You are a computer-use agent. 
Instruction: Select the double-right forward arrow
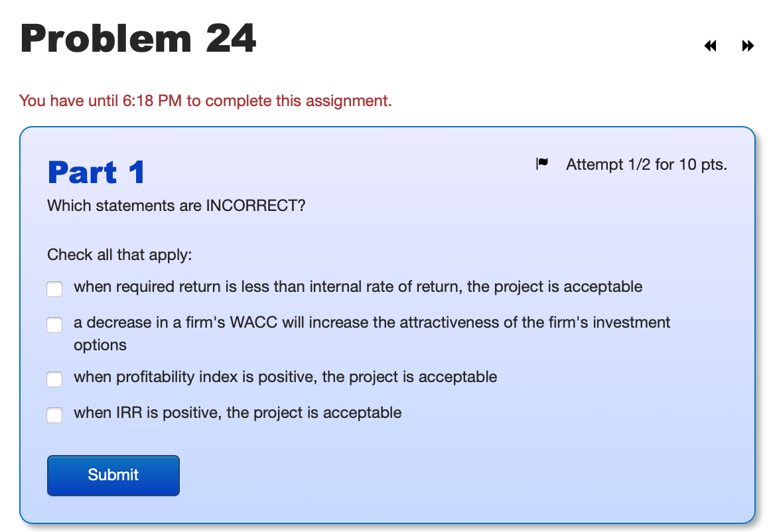[x=748, y=45]
